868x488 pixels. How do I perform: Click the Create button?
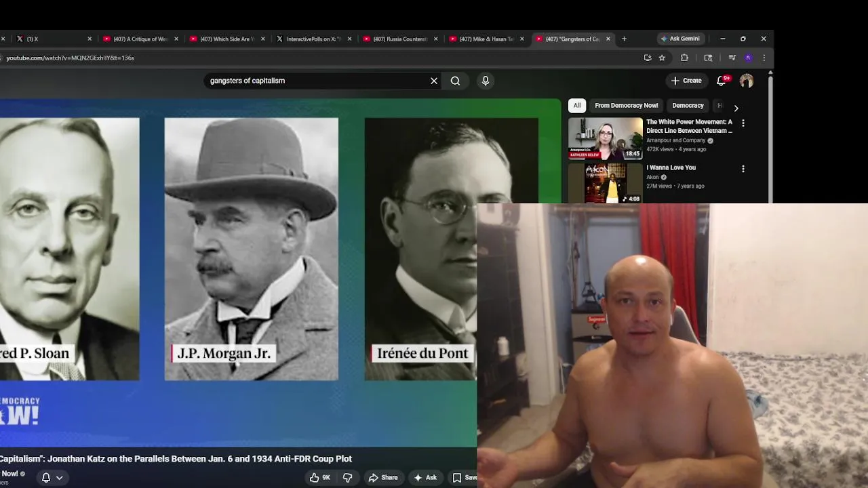coord(686,81)
